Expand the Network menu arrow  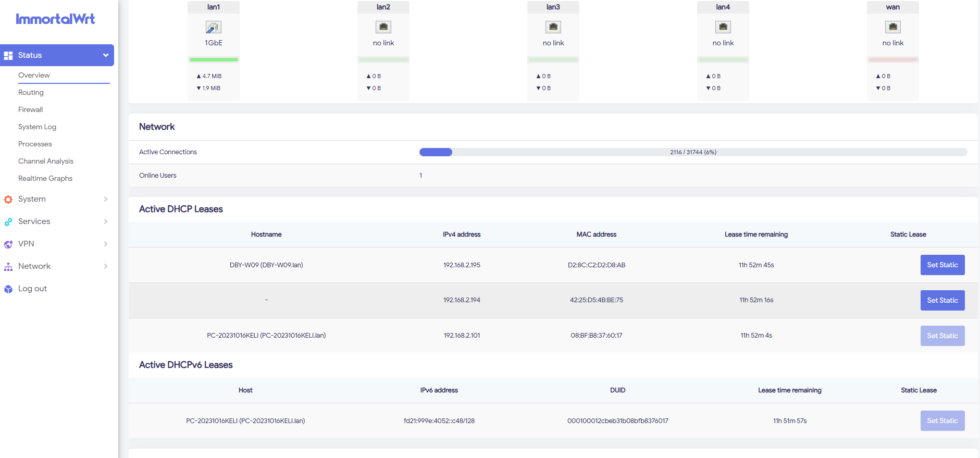tap(106, 266)
